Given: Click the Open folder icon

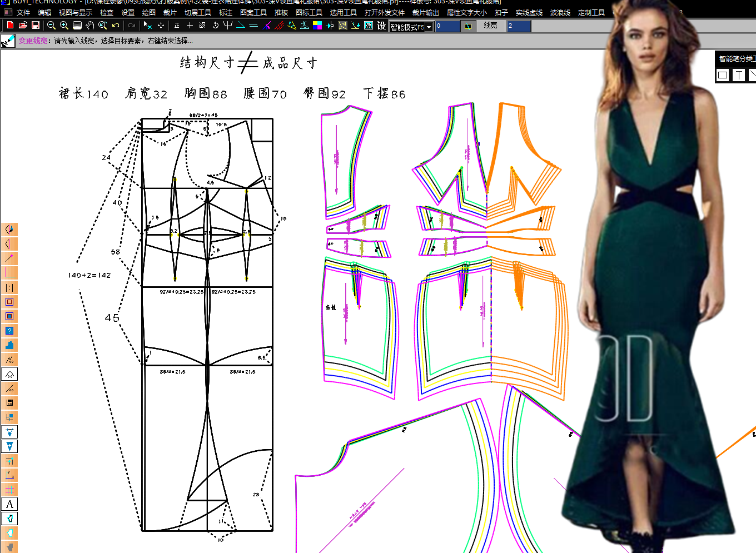Looking at the screenshot, I should 23,26.
